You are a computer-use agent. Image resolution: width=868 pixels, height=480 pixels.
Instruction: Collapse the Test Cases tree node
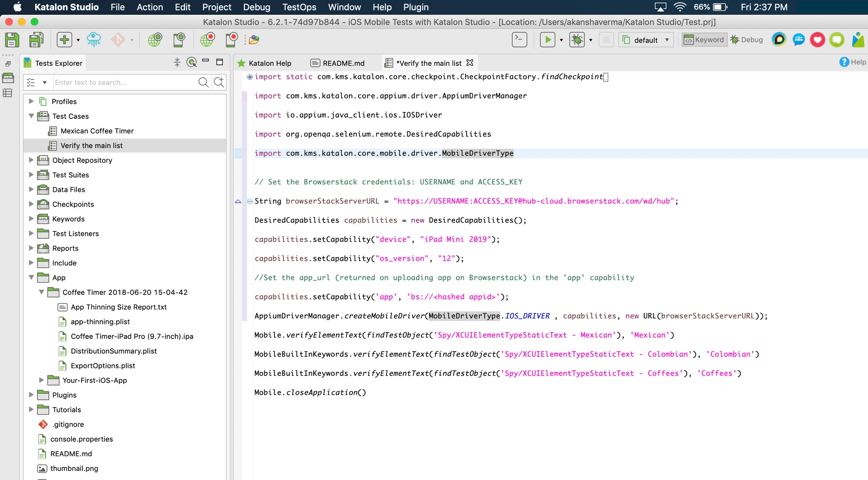(x=31, y=116)
